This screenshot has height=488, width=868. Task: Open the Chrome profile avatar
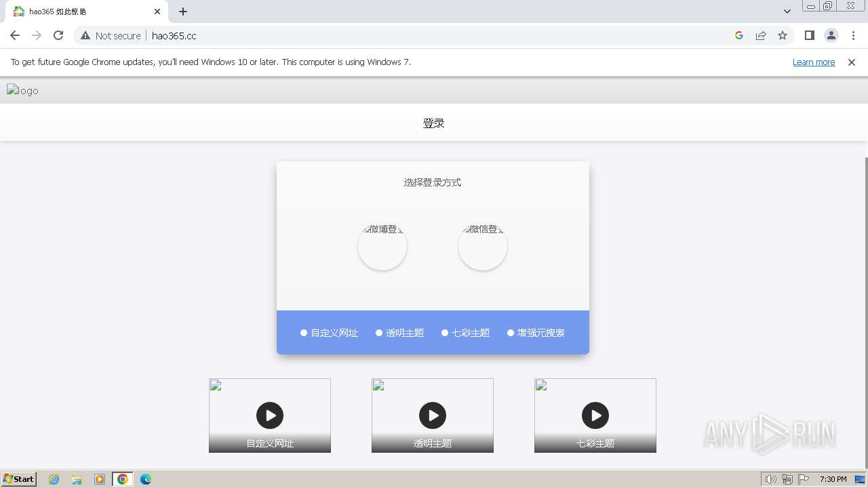tap(831, 35)
